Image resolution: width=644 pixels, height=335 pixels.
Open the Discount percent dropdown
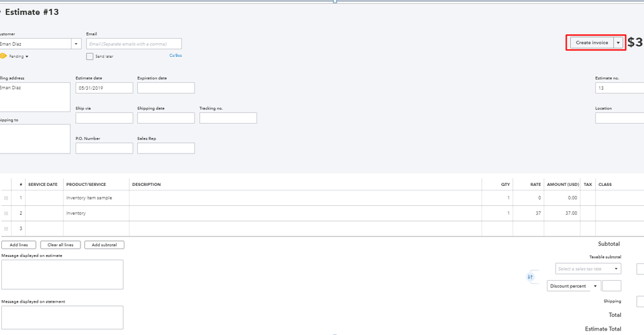[x=574, y=286]
